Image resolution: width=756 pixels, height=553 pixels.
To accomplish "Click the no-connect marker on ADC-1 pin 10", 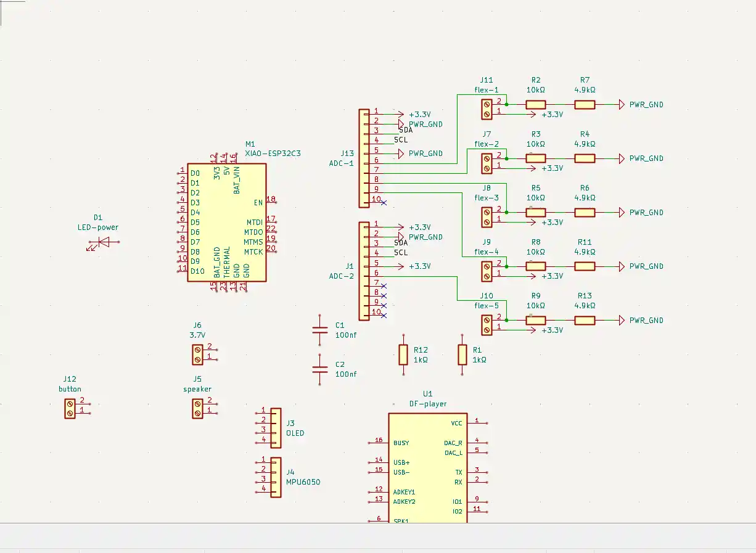I will coord(384,203).
